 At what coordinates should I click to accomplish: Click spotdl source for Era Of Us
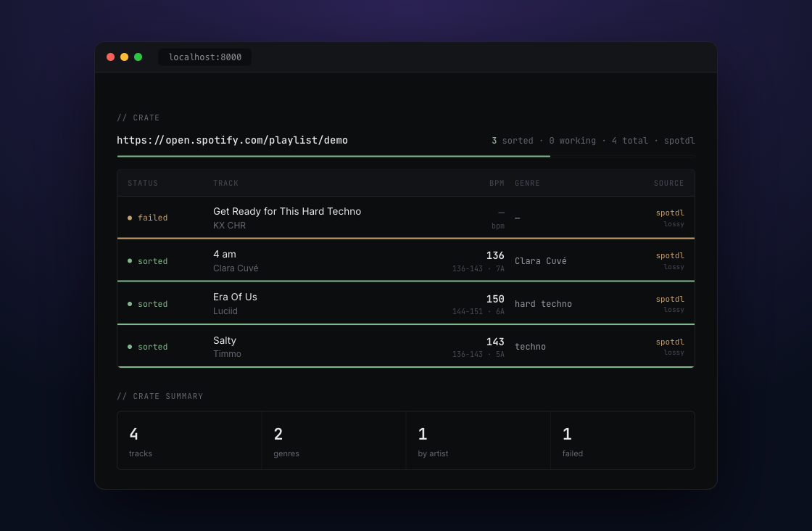[x=670, y=300]
